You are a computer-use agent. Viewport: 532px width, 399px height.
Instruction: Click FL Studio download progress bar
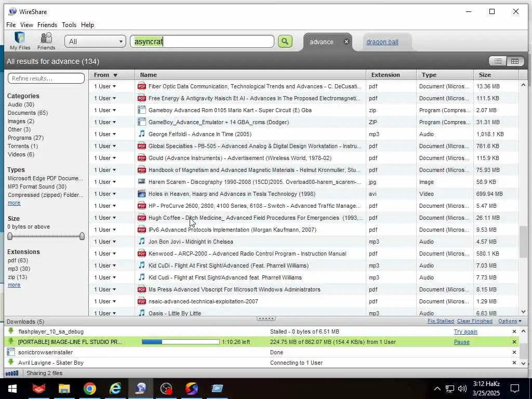coord(180,342)
